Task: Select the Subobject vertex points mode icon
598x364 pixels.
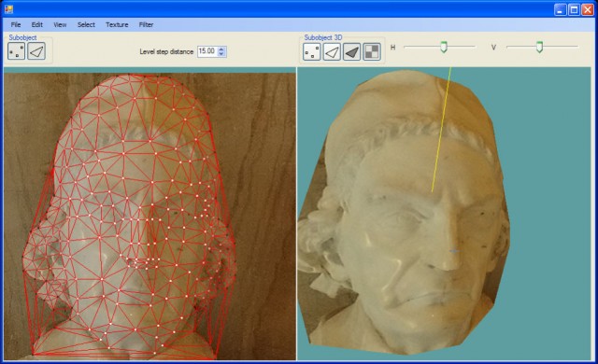Action: click(x=17, y=51)
